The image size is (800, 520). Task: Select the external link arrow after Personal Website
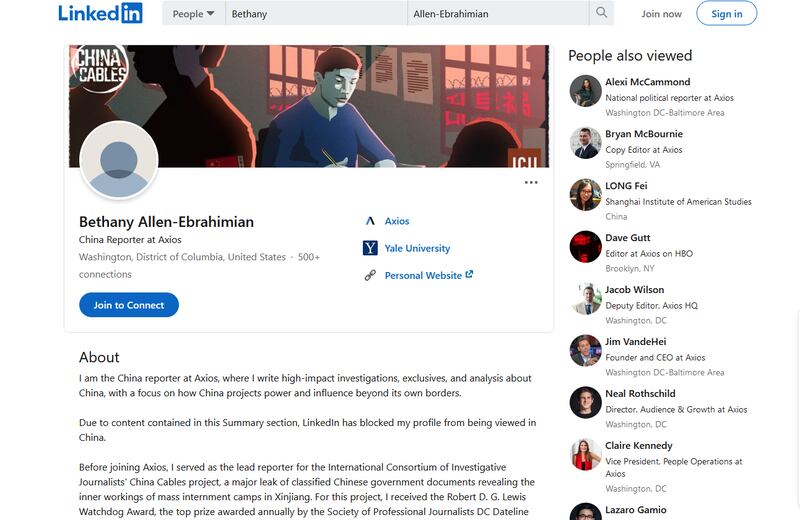(469, 275)
